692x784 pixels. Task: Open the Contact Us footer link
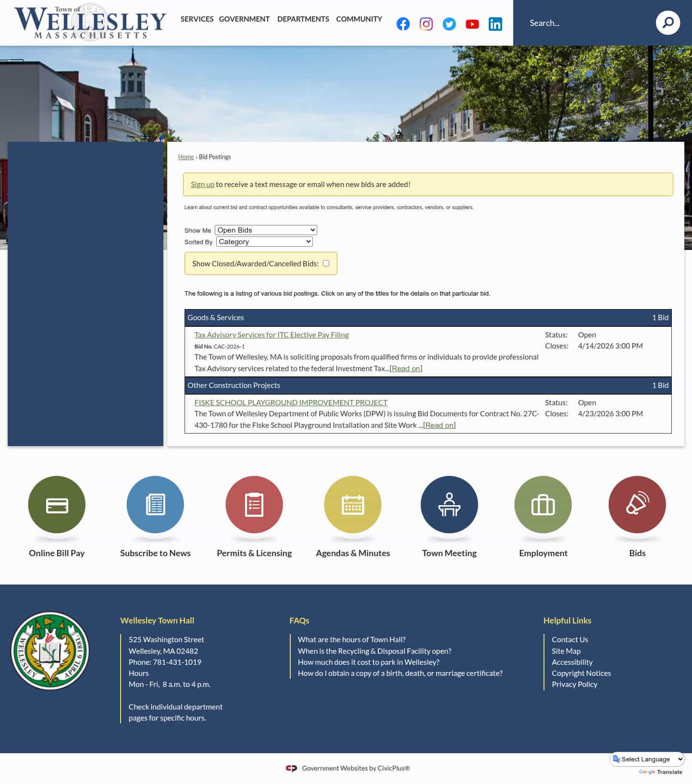(x=569, y=639)
